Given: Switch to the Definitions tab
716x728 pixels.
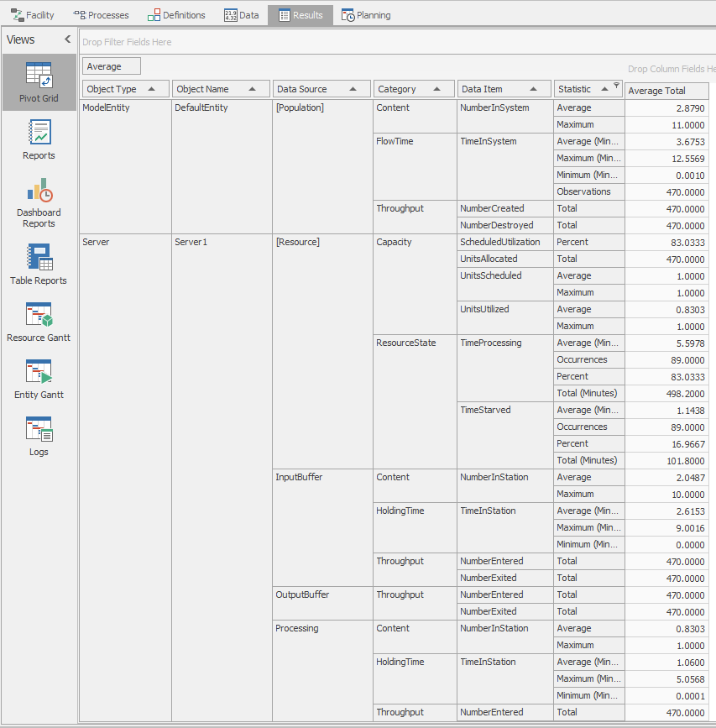Looking at the screenshot, I should click(176, 14).
